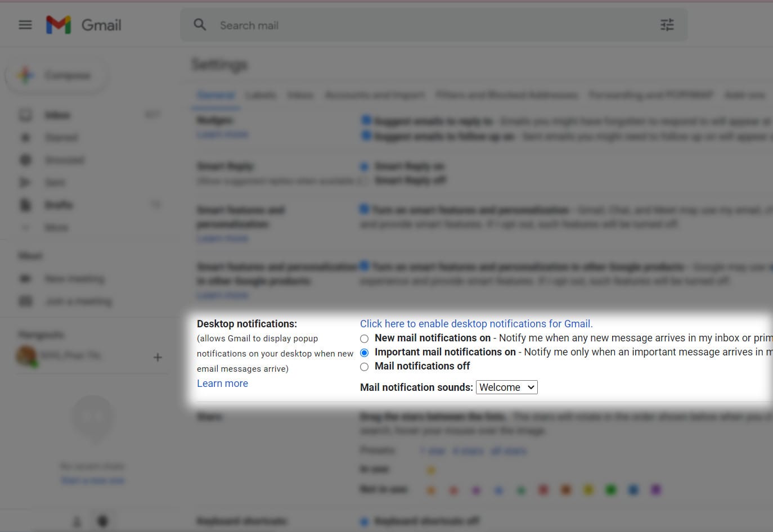Open Learn more under Desktop notifications
The width and height of the screenshot is (773, 532).
point(222,383)
